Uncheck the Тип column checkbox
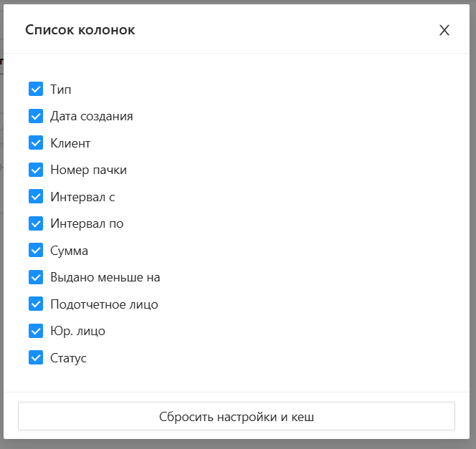 (36, 89)
